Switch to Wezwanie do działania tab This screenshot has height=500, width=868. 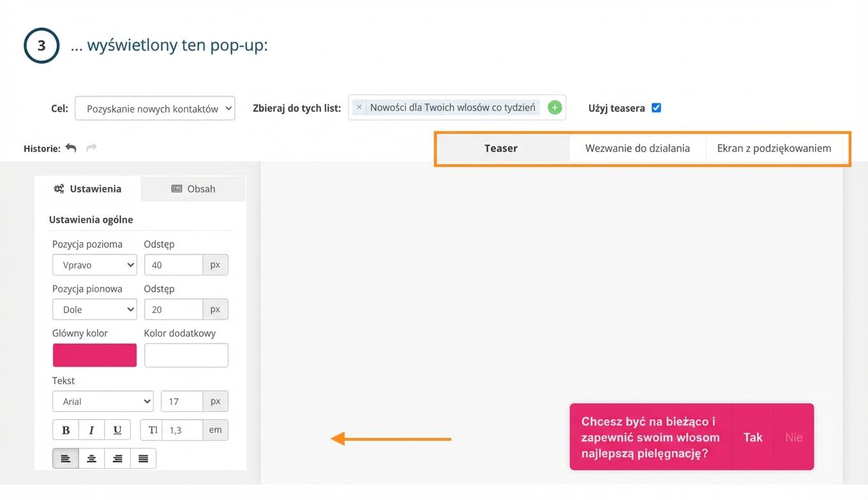click(x=638, y=148)
